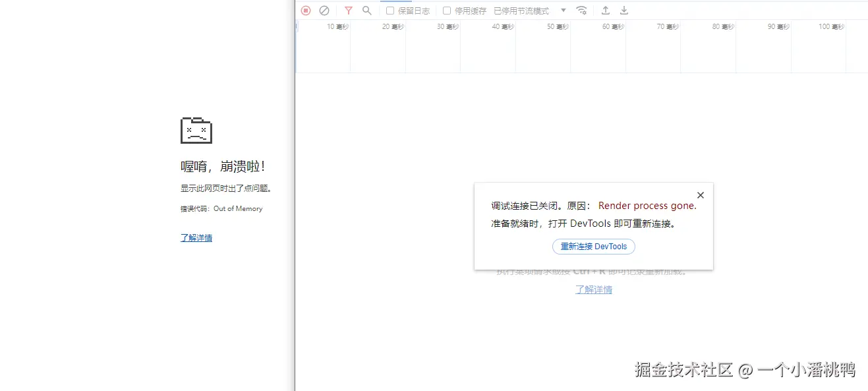The height and width of the screenshot is (391, 868).
Task: Click the 10 毫秒 ruler label
Action: tap(337, 26)
